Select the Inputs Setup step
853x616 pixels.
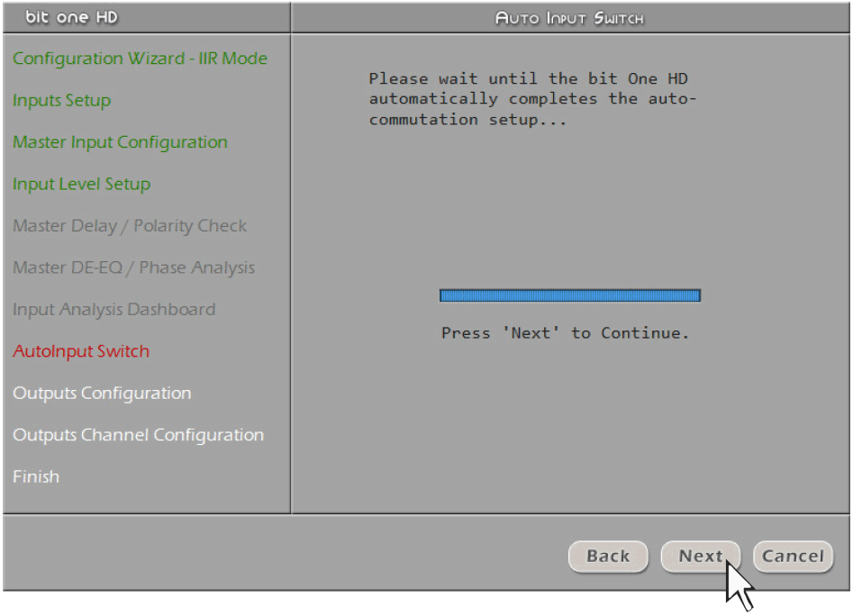62,101
